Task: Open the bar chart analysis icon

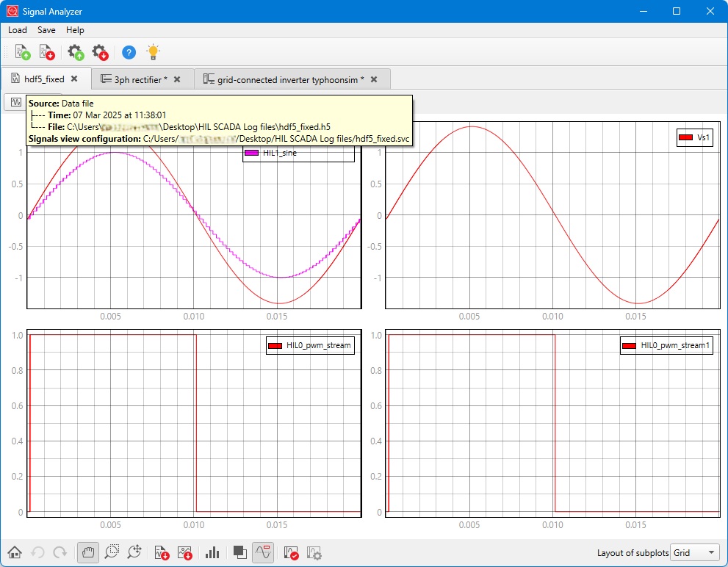Action: 212,552
